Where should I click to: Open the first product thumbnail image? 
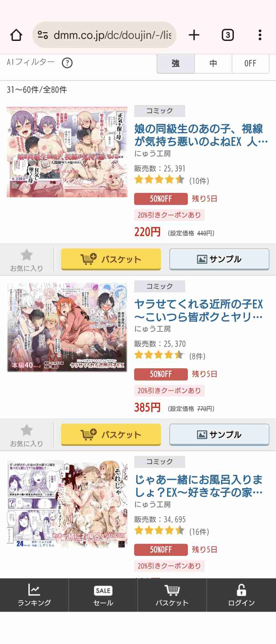click(67, 152)
